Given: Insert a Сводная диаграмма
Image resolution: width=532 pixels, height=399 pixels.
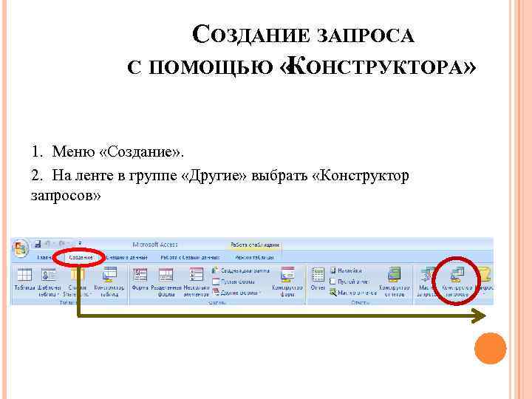Looking at the screenshot, I should 241,270.
